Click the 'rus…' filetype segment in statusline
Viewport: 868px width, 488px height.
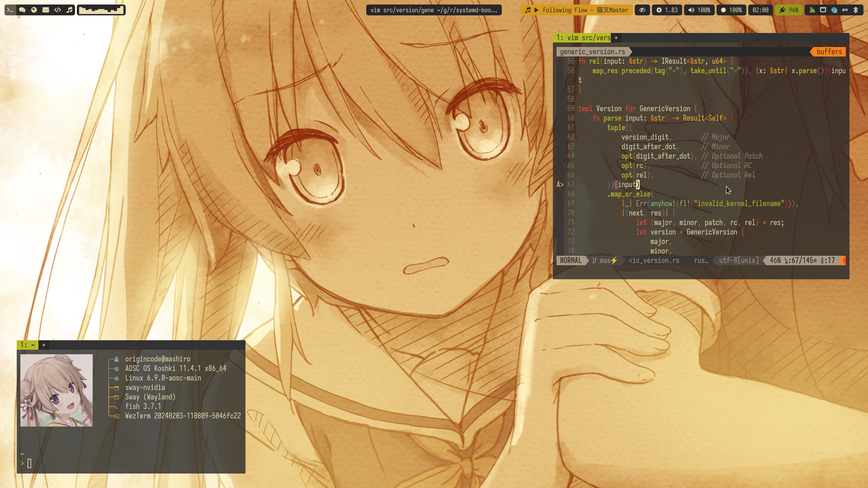(x=701, y=261)
